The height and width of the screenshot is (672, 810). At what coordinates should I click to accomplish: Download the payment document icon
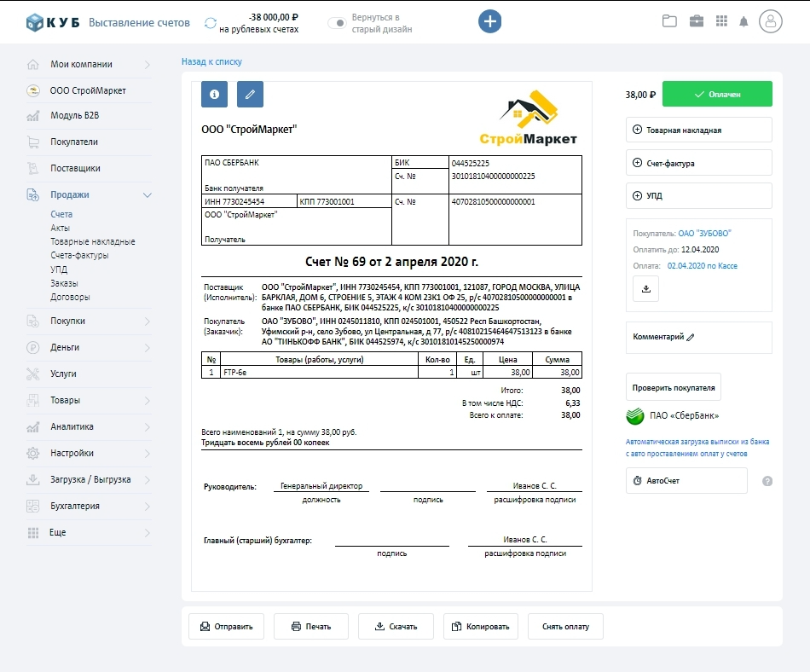645,289
